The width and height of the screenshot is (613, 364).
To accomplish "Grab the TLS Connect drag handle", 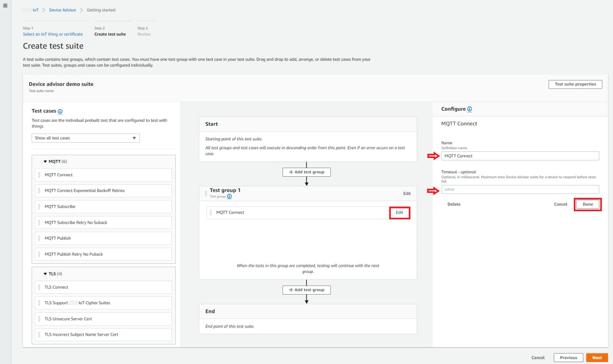I will [x=39, y=287].
